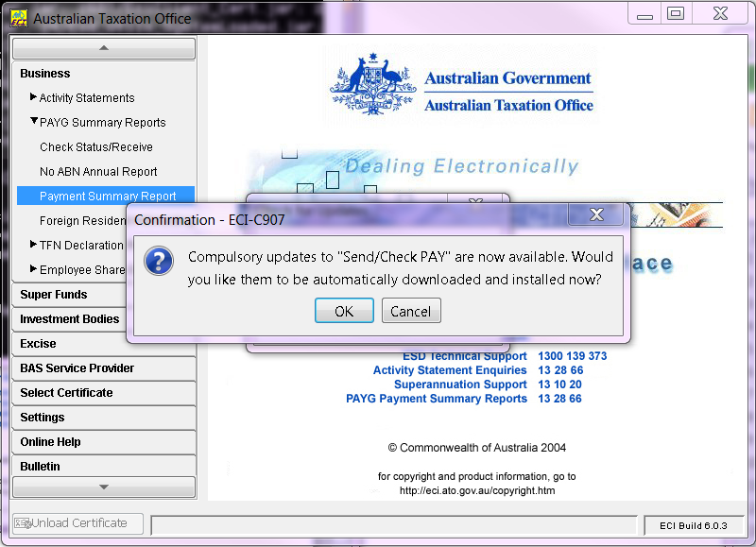
Task: Click the Dealing Electronically banner text
Action: click(x=461, y=166)
